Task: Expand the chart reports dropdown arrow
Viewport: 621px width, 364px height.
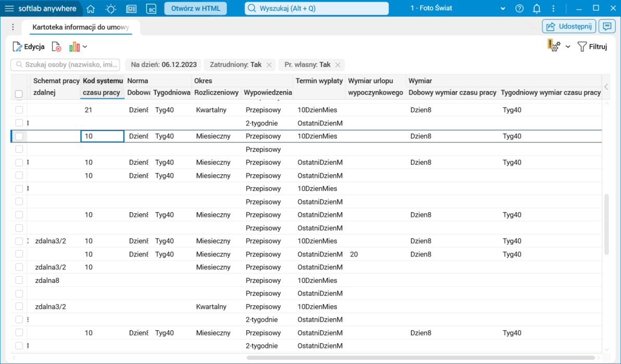Action: 85,47
